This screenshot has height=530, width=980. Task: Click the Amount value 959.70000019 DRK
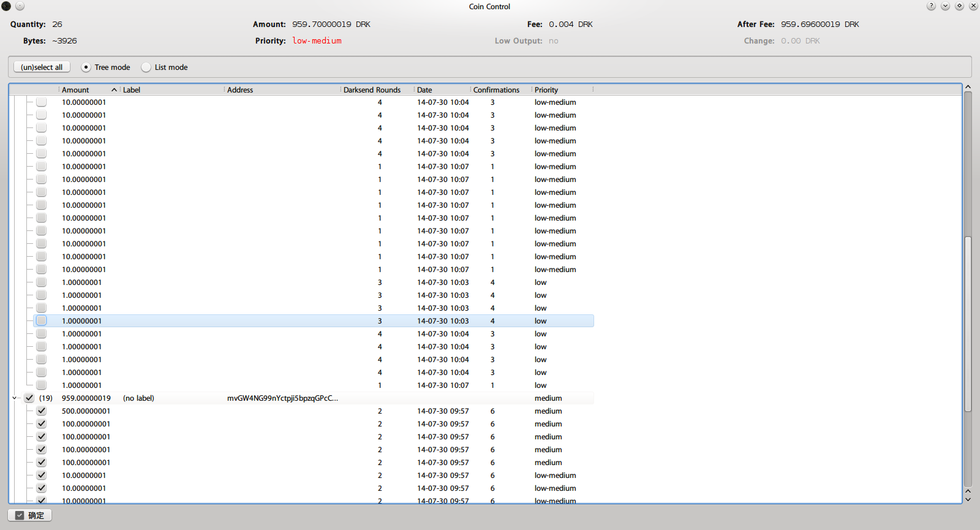(x=331, y=25)
